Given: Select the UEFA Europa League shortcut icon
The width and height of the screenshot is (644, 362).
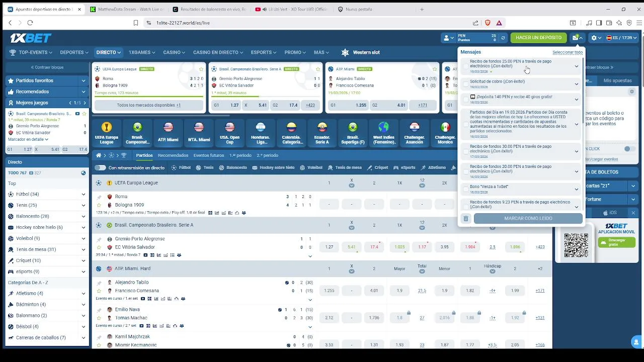Looking at the screenshot, I should (106, 127).
